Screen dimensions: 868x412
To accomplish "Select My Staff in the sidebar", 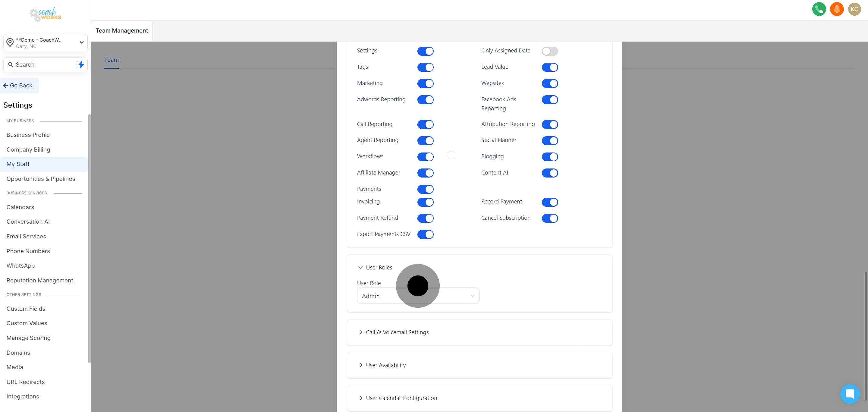I will (18, 164).
